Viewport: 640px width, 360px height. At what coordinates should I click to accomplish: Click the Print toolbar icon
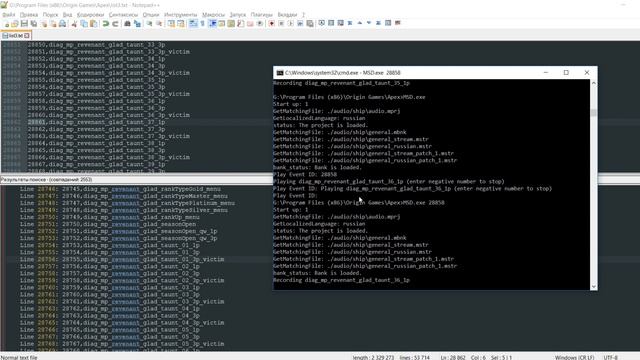(62, 24)
